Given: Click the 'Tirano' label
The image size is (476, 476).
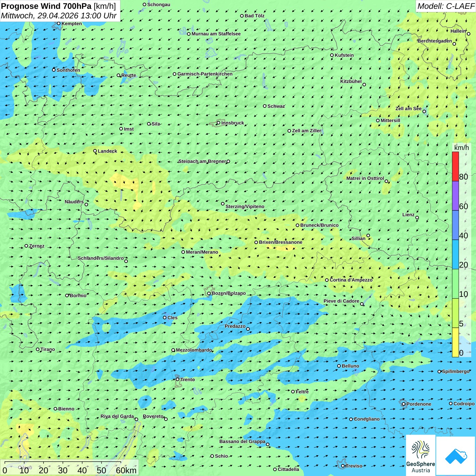Looking at the screenshot, I should point(48,349).
